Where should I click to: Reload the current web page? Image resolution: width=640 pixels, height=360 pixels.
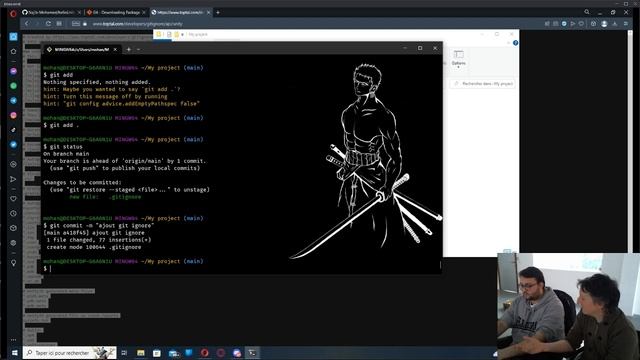[48, 24]
